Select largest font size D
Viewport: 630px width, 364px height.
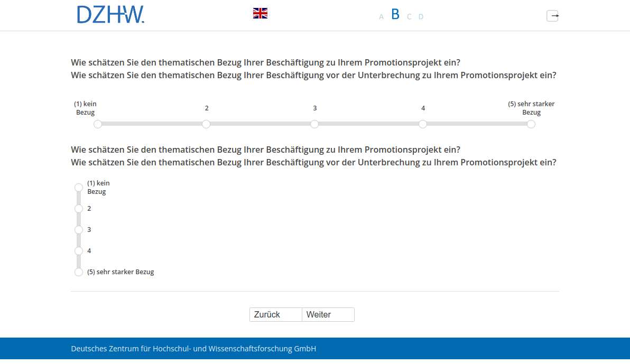[421, 17]
